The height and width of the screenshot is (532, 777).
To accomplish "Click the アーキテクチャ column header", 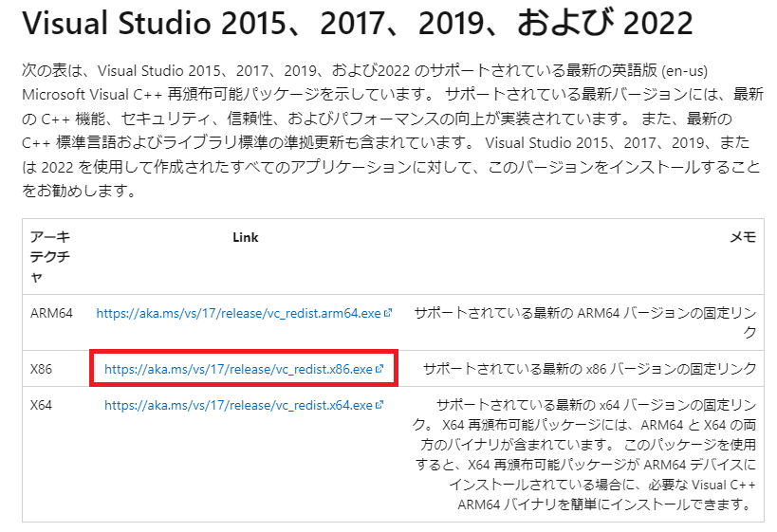I will (x=50, y=257).
